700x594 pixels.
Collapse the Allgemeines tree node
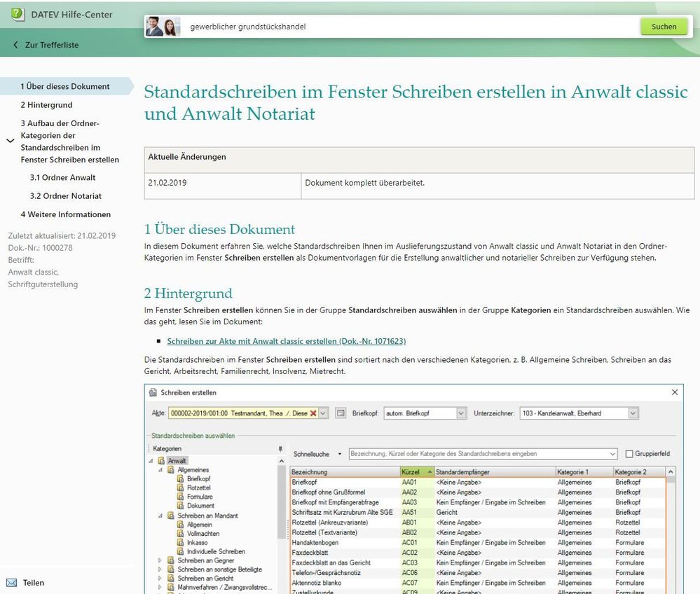click(x=160, y=470)
